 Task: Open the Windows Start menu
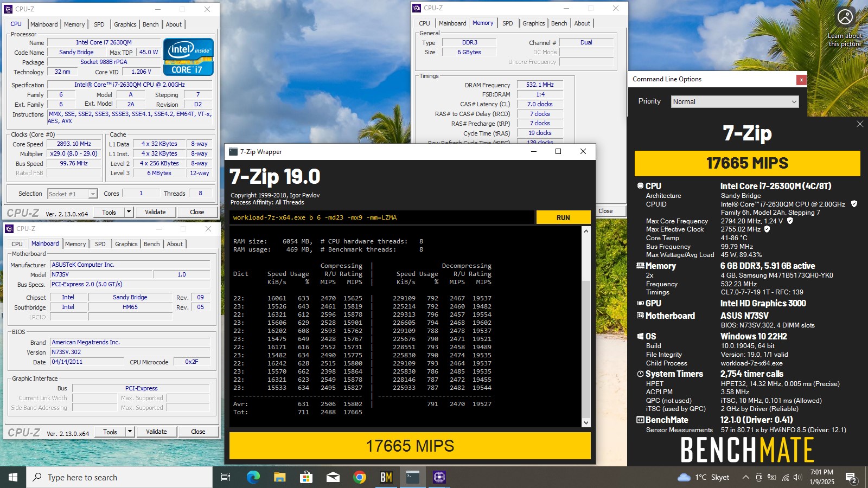13,477
